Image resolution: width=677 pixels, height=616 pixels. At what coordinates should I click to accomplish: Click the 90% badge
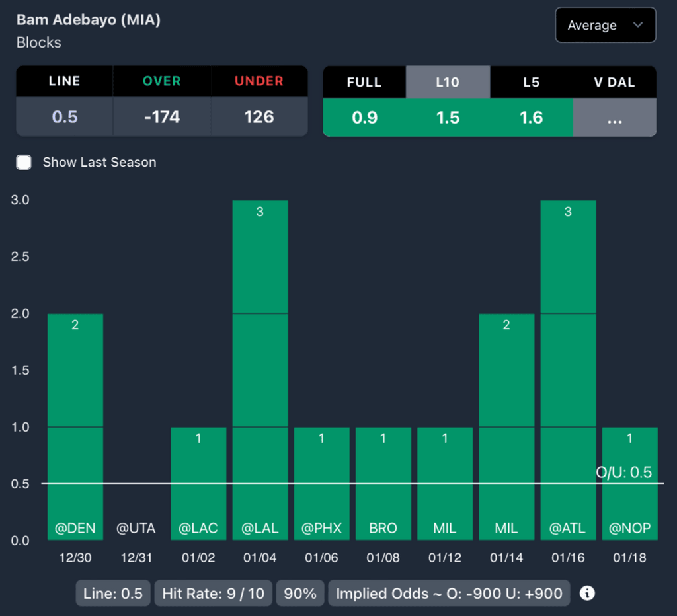(x=300, y=593)
